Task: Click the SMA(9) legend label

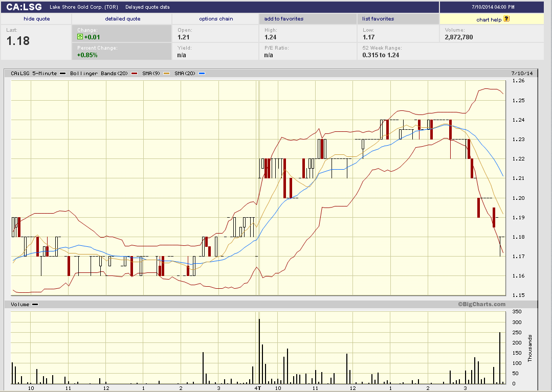Action: (151, 74)
